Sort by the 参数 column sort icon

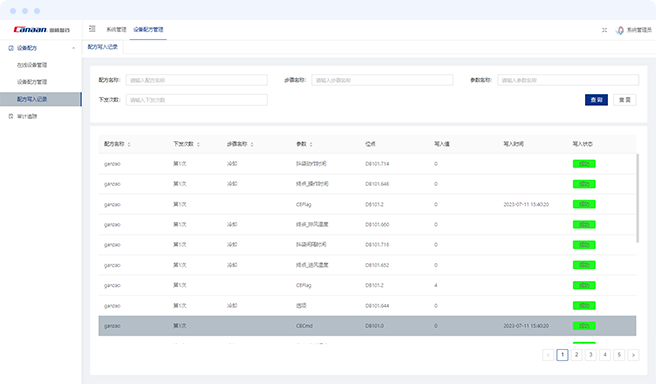311,144
